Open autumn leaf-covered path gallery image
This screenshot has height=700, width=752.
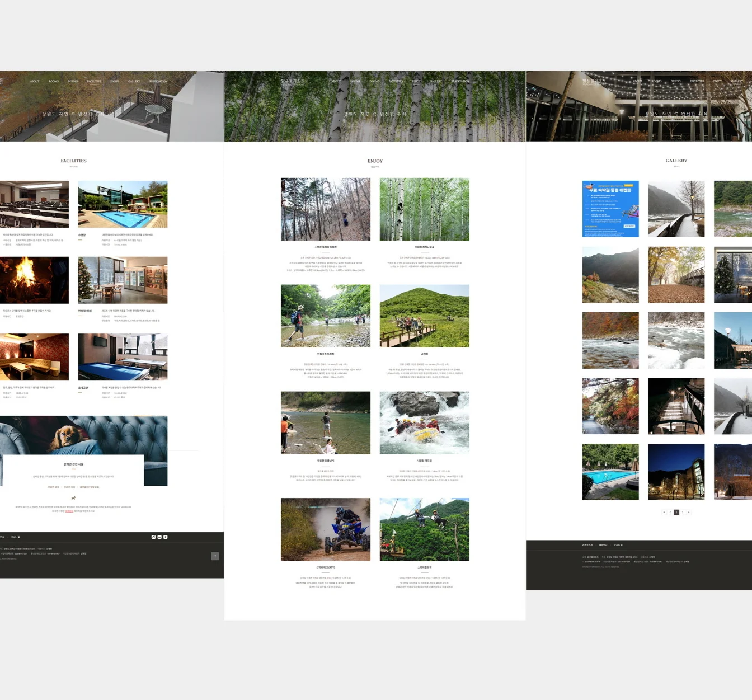(676, 275)
